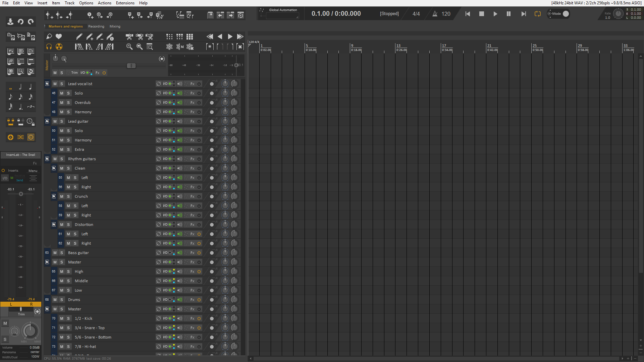This screenshot has height=362, width=644.
Task: Click the pencil with plus icon
Action: (x=90, y=37)
